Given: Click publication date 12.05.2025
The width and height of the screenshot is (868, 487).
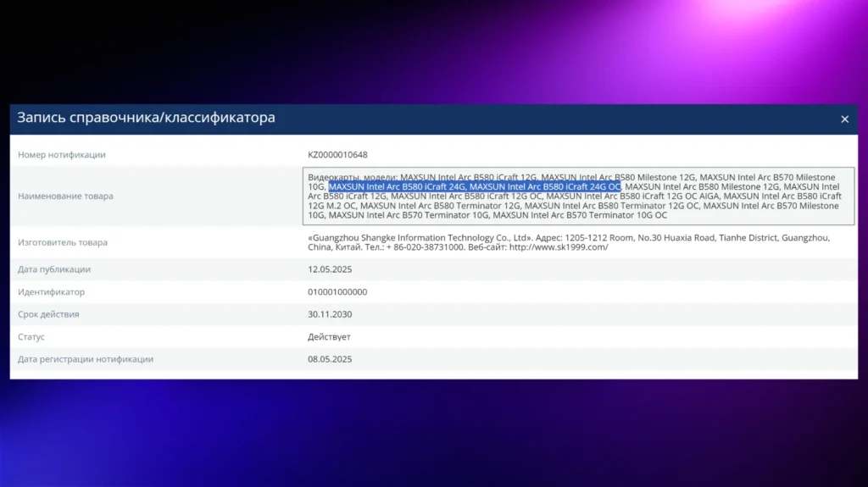Looking at the screenshot, I should click(330, 269).
